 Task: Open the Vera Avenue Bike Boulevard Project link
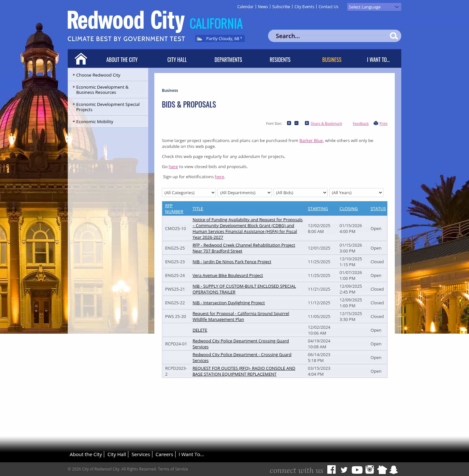(x=227, y=275)
